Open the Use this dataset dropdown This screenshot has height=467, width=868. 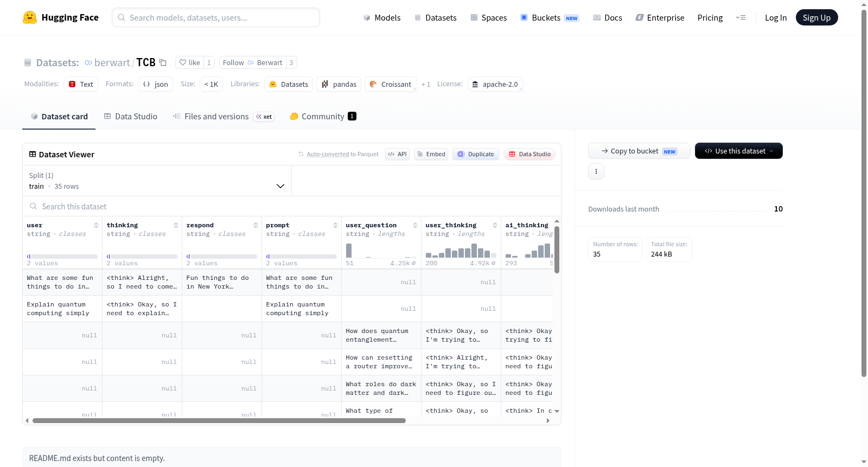point(739,151)
